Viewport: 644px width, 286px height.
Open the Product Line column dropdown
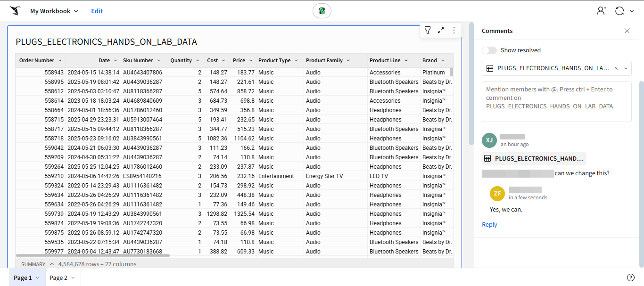[x=406, y=60]
